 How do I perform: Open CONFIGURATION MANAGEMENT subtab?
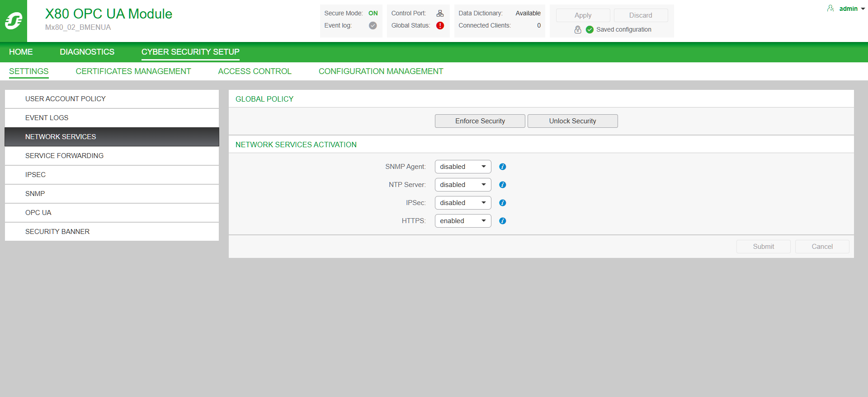pos(381,71)
